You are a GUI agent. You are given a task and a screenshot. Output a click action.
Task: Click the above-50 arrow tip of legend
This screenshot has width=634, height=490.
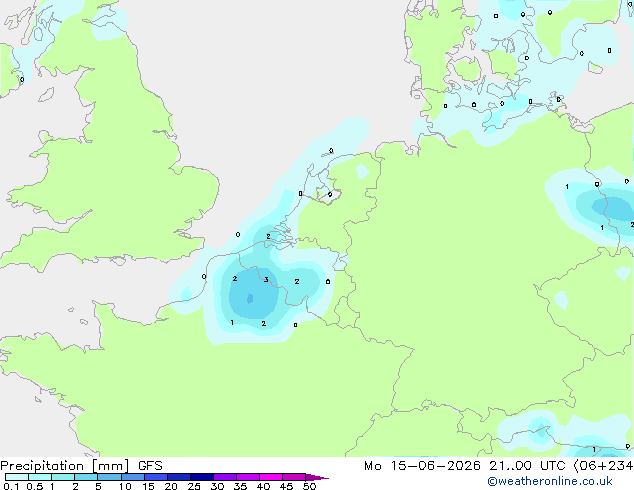click(317, 477)
